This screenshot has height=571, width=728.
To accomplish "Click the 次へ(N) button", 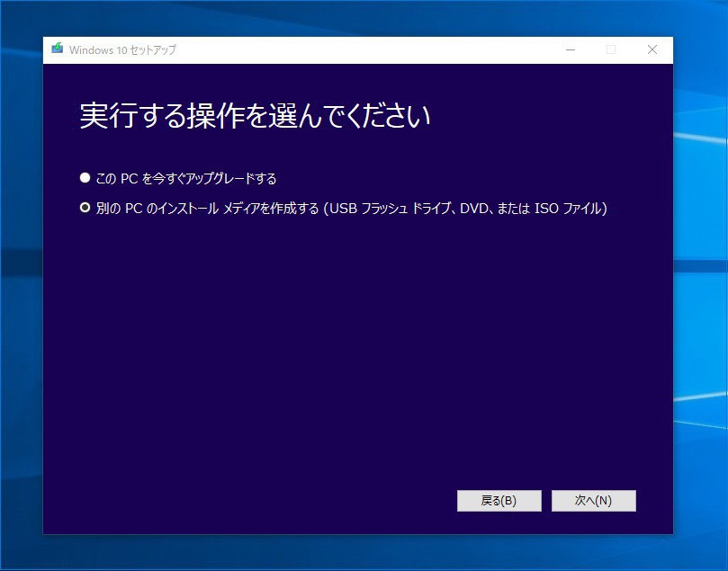I will click(593, 501).
